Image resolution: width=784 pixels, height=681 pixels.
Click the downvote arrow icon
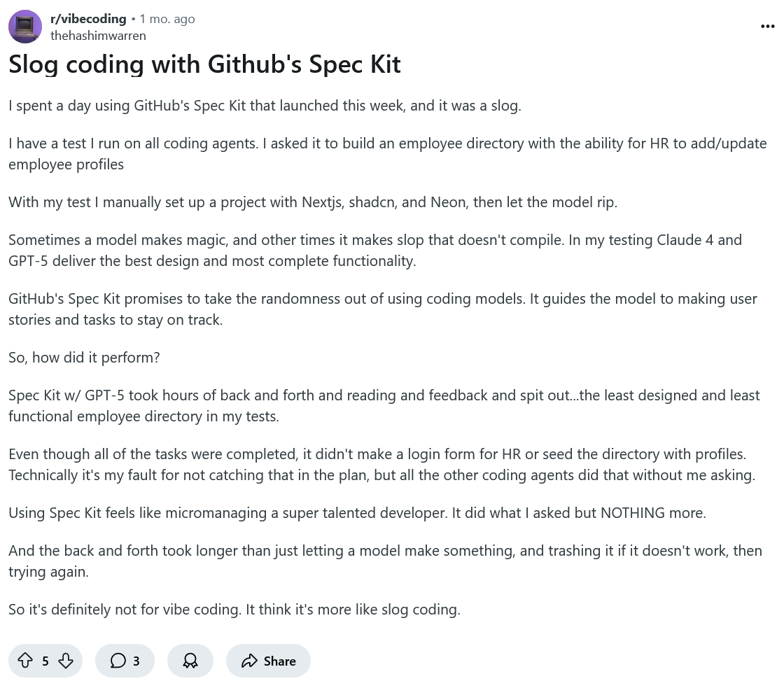[65, 660]
